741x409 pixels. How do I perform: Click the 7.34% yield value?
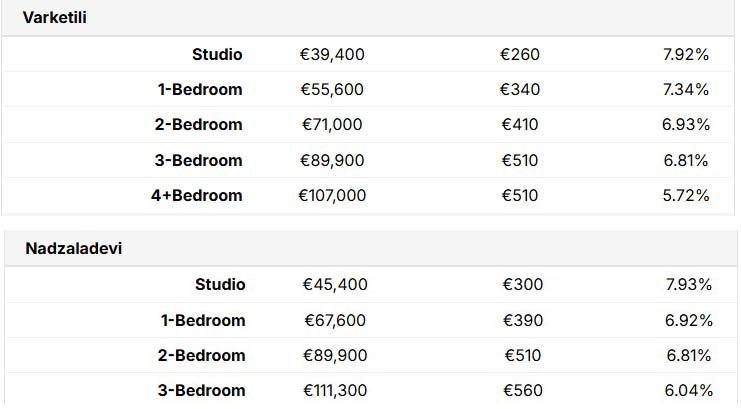(x=686, y=89)
